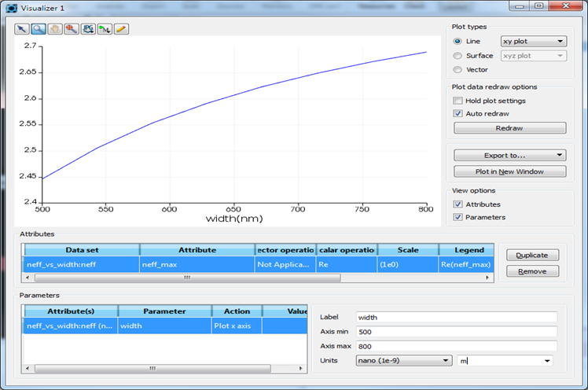Click the export to JPG icon

[88, 29]
